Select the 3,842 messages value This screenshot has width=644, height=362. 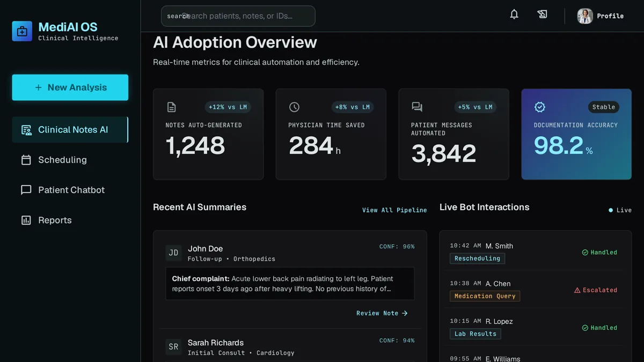point(444,154)
